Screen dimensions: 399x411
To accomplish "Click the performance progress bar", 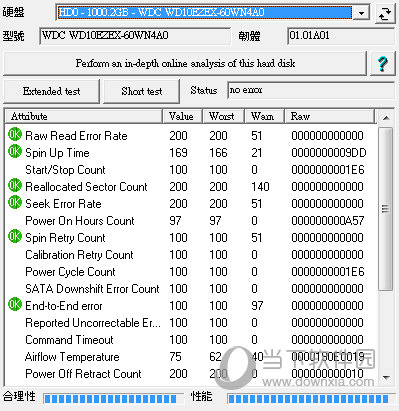I will tap(311, 398).
